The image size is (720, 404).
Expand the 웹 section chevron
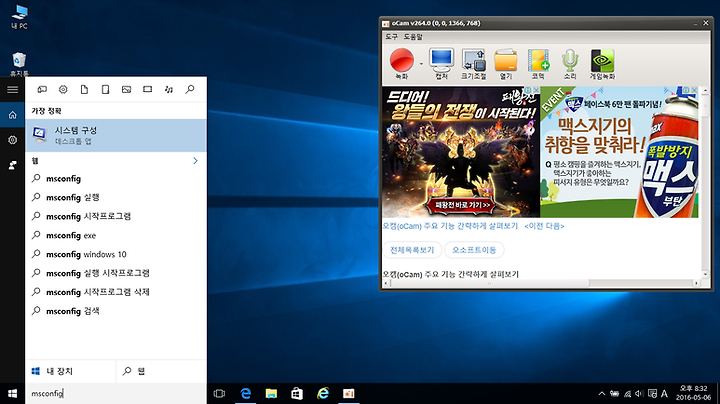pos(195,161)
